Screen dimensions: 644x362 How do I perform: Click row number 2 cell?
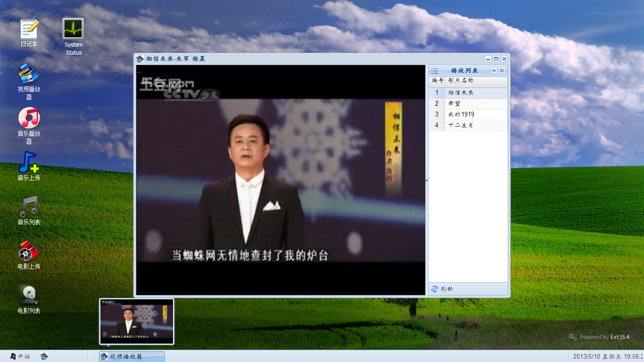437,104
